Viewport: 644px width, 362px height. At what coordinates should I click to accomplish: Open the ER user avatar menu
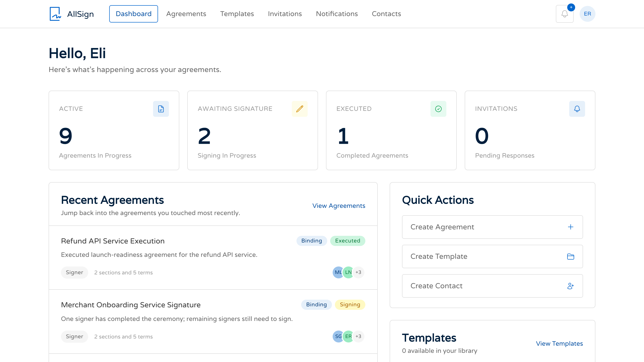tap(587, 14)
